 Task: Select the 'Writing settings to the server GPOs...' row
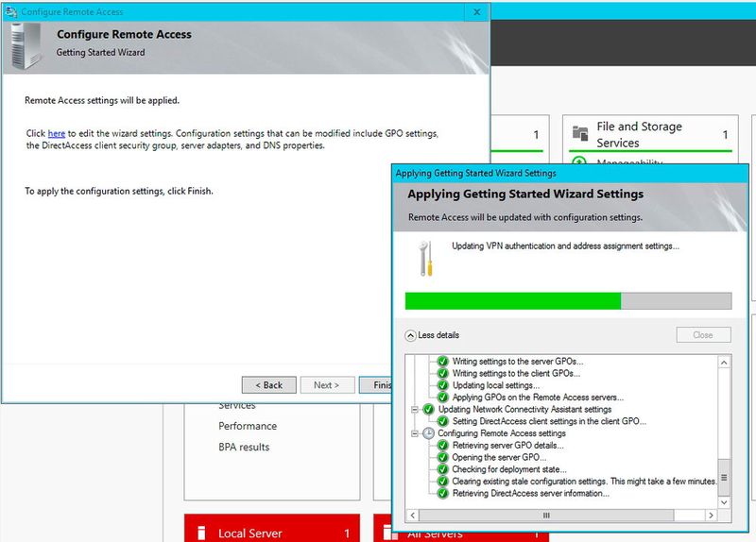518,362
